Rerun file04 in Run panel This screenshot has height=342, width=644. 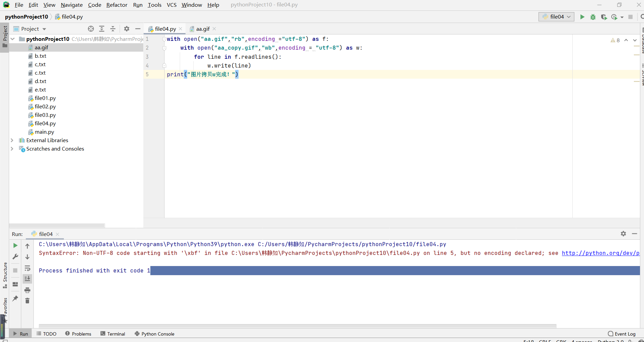pos(15,245)
